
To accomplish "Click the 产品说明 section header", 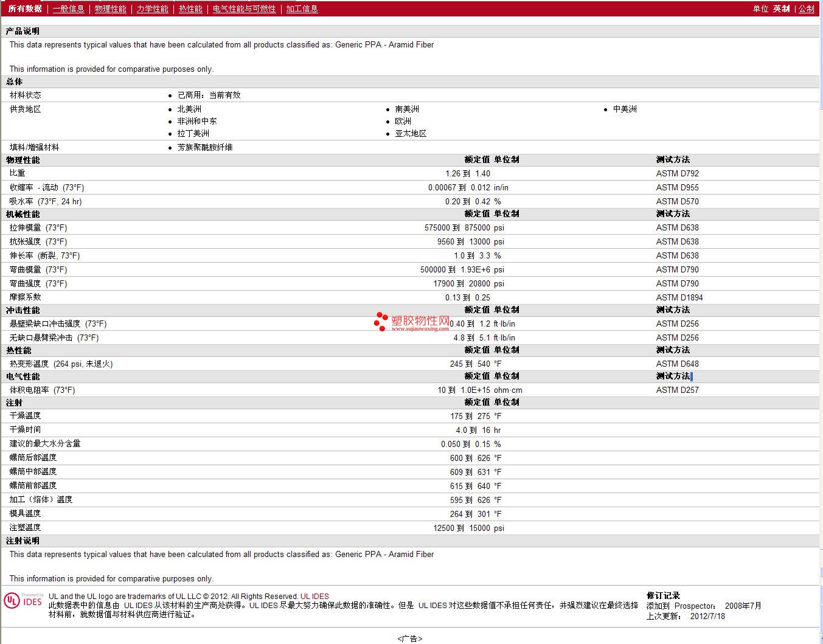I will click(x=23, y=31).
